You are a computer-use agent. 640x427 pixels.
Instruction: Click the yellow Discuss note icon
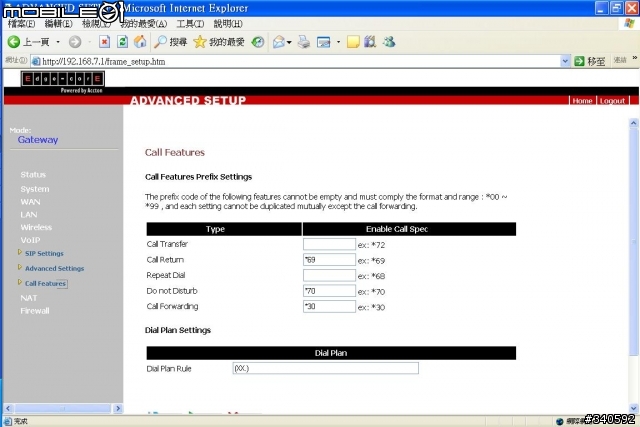pyautogui.click(x=353, y=42)
